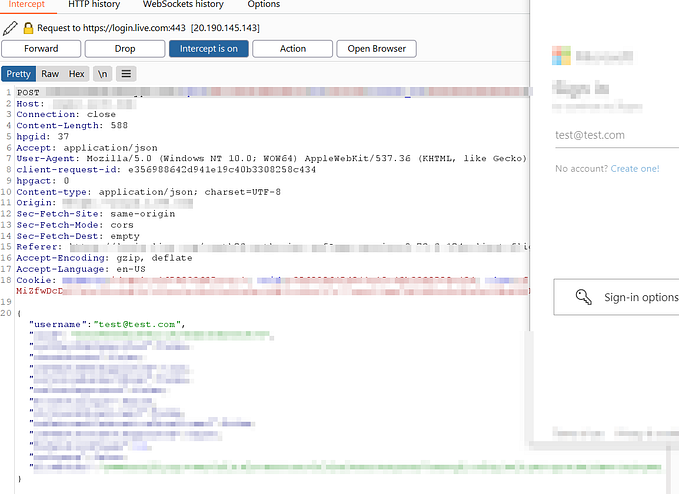Click the POST request method text
The image size is (679, 494).
[x=28, y=92]
